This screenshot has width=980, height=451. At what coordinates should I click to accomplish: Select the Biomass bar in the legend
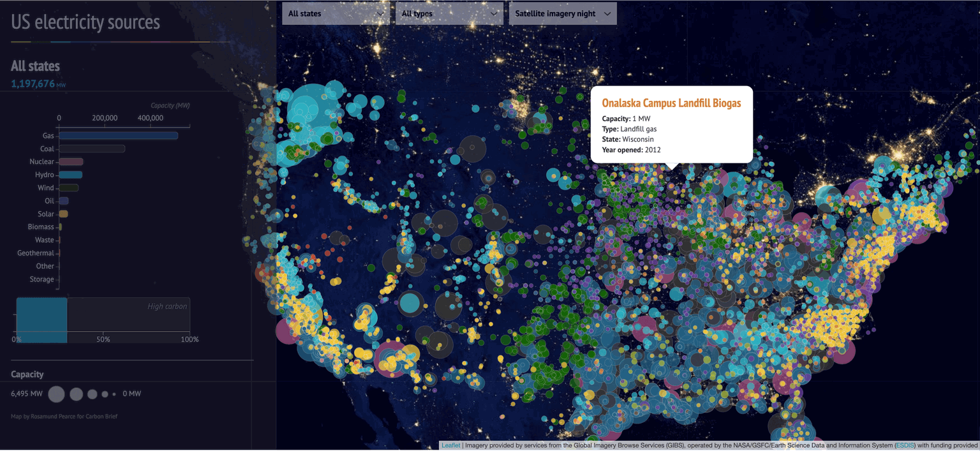point(61,226)
